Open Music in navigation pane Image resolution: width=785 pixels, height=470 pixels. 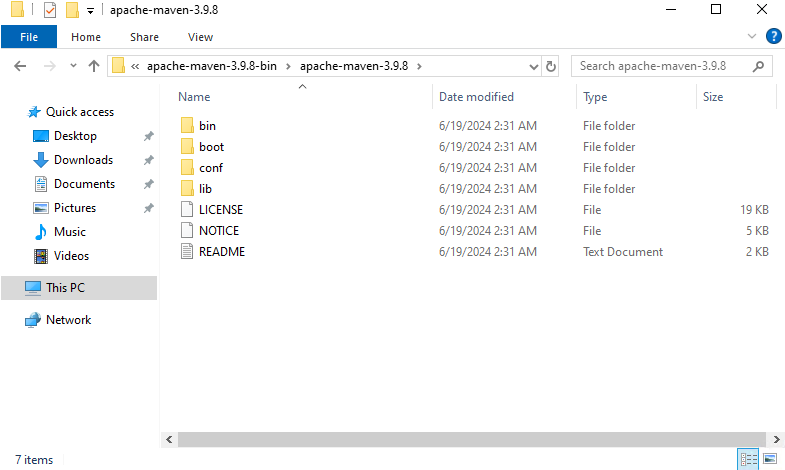[x=70, y=232]
